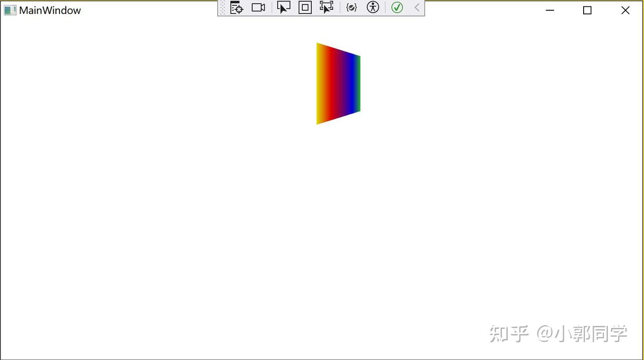
Task: Minimize the MainWindow window
Action: click(x=549, y=10)
